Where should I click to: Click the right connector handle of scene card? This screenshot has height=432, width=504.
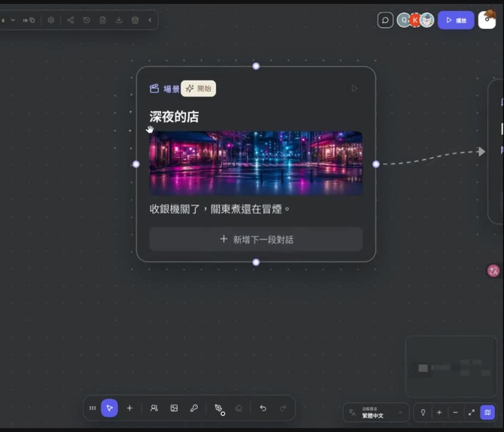click(x=376, y=164)
